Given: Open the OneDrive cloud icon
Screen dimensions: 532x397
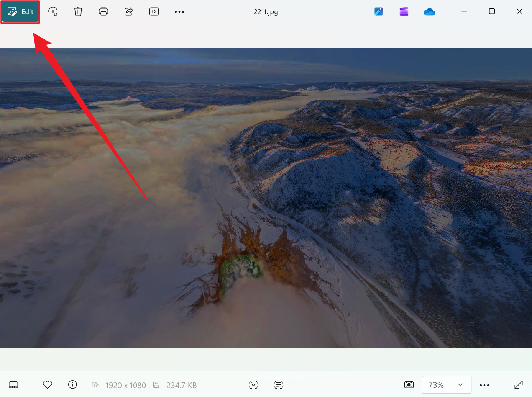Looking at the screenshot, I should click(429, 12).
